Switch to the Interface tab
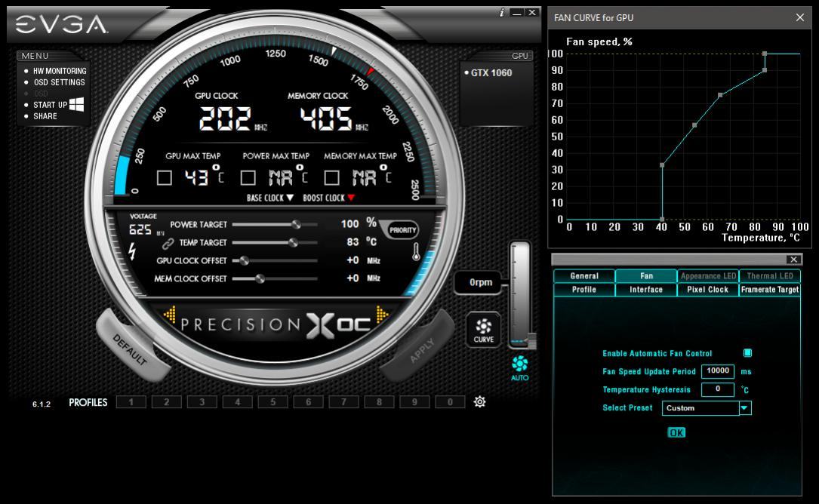 pyautogui.click(x=646, y=289)
